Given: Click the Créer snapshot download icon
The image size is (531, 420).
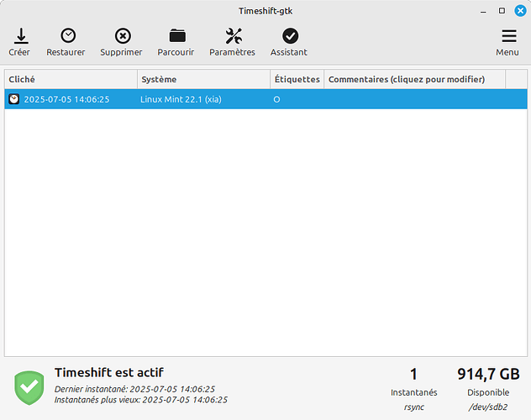Looking at the screenshot, I should (21, 36).
